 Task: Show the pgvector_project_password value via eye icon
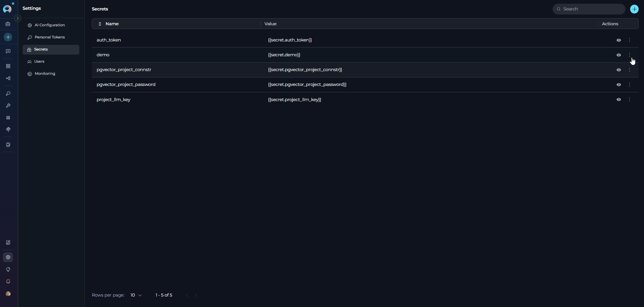[618, 85]
